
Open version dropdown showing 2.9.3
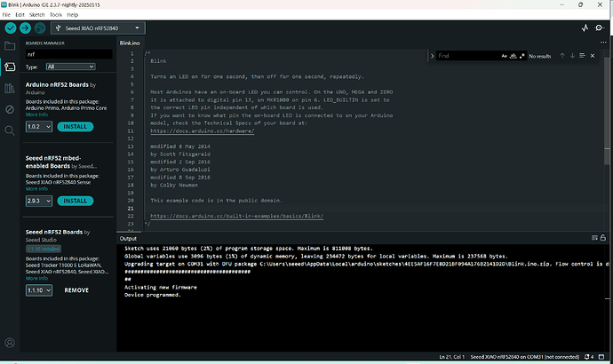[39, 201]
